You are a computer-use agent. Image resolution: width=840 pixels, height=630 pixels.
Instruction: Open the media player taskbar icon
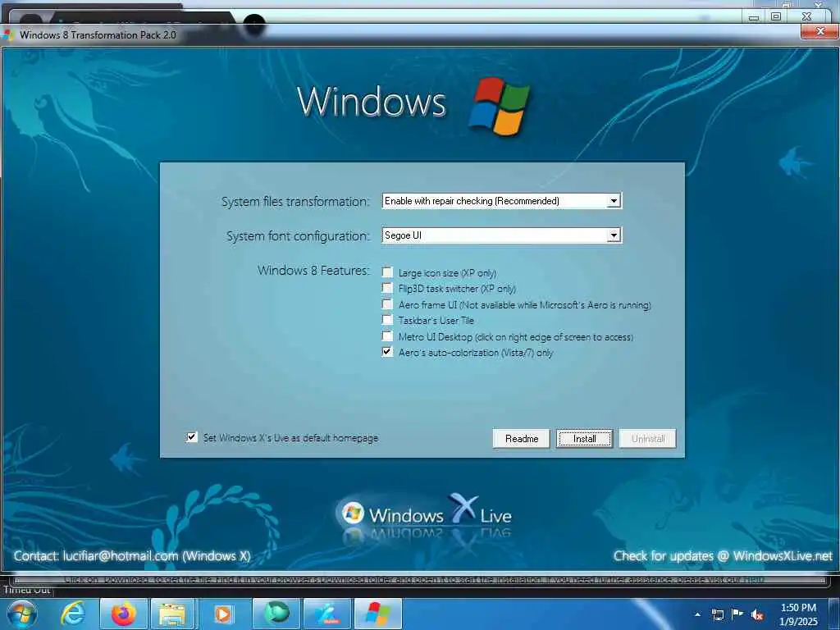223,614
